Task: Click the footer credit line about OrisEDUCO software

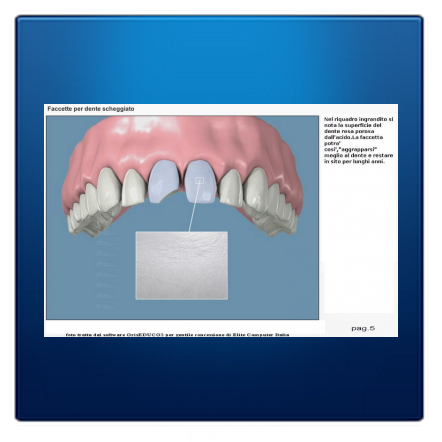Action: [177, 334]
